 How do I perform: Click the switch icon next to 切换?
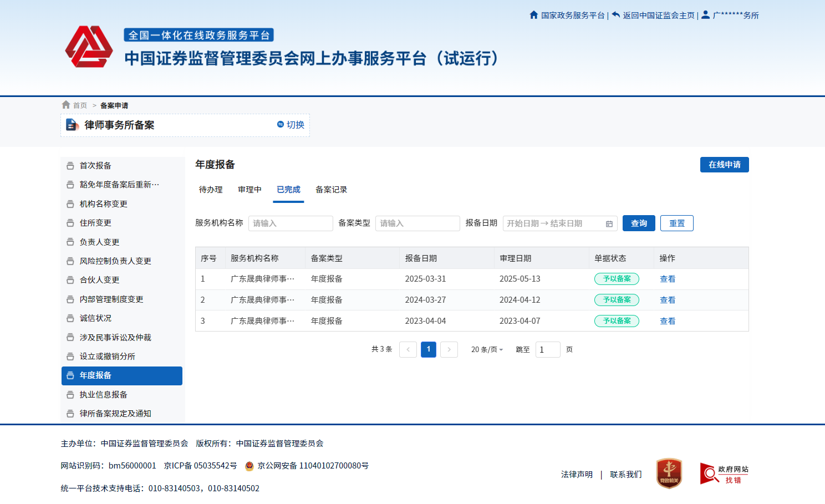(281, 124)
